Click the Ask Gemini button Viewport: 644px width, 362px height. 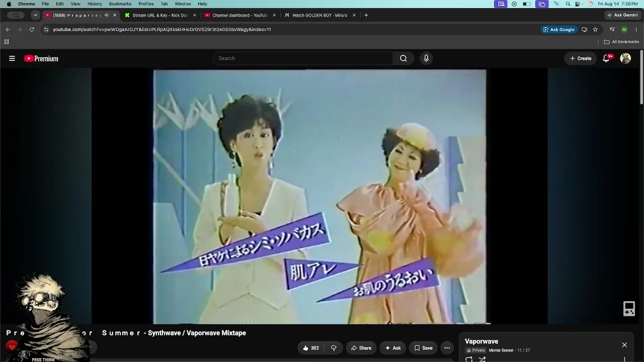click(x=622, y=15)
